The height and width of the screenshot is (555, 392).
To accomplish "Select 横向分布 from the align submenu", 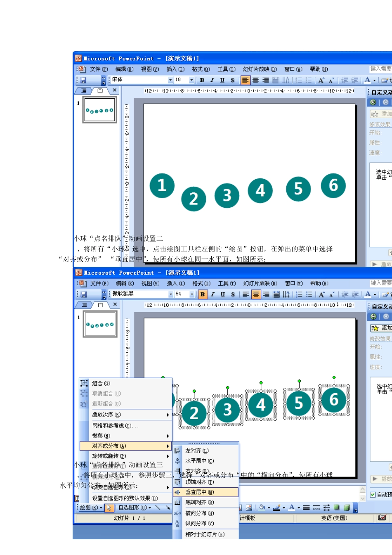I will 199,513.
